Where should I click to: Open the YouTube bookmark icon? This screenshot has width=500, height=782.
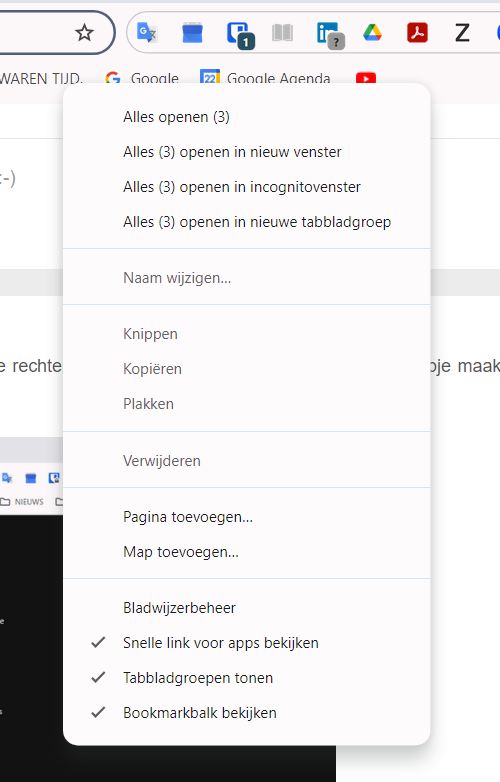[366, 78]
